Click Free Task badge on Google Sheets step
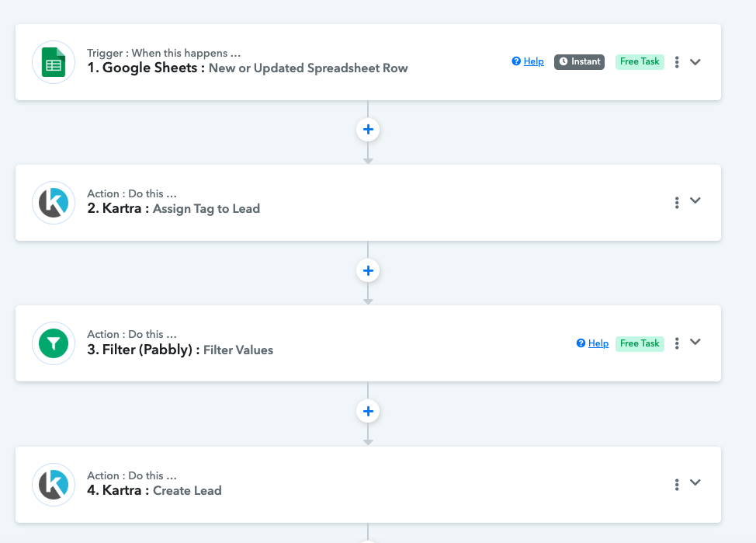756x543 pixels. click(640, 62)
